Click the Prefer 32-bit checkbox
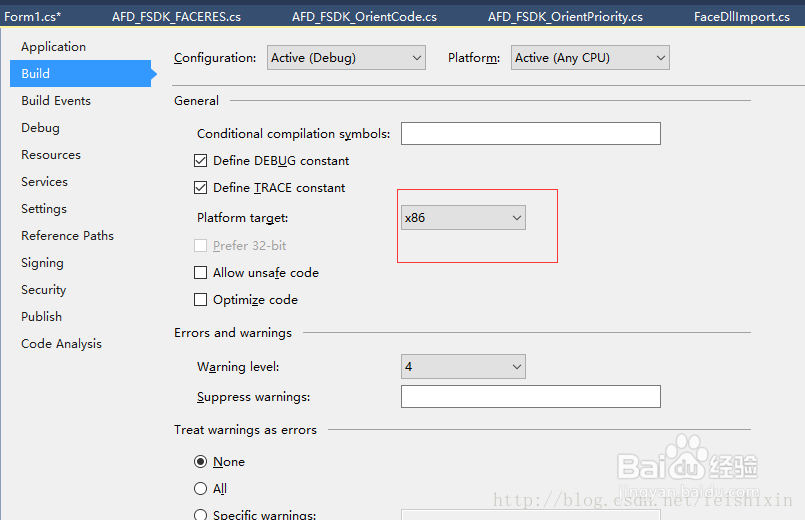Viewport: 805px width, 520px height. point(200,245)
